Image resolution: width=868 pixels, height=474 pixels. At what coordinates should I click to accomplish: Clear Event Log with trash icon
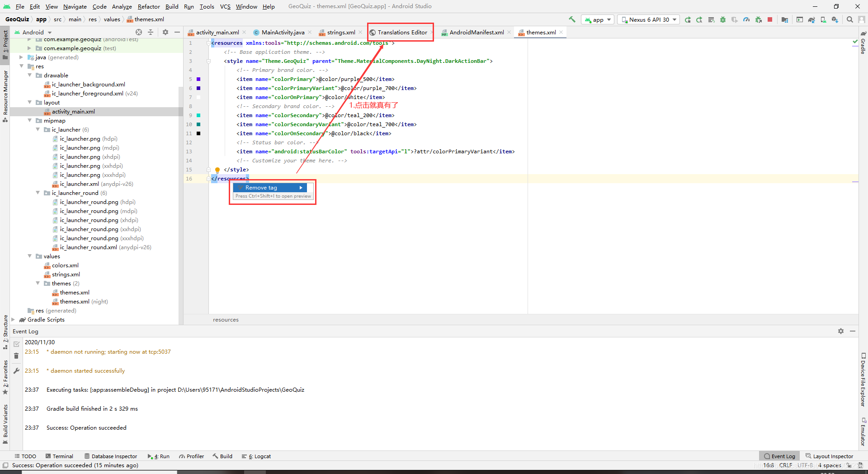[x=16, y=356]
